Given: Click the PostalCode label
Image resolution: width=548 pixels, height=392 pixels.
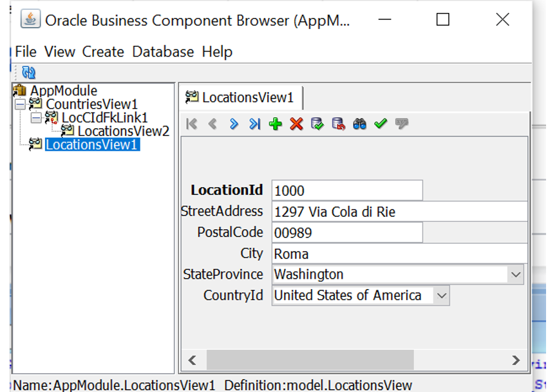Looking at the screenshot, I should pyautogui.click(x=230, y=232).
